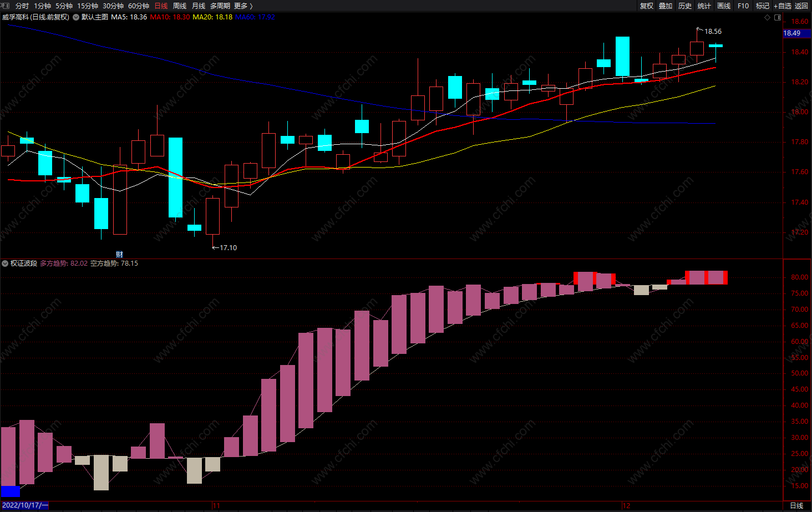
Task: Click the 17.10 low price label
Action: [228, 248]
